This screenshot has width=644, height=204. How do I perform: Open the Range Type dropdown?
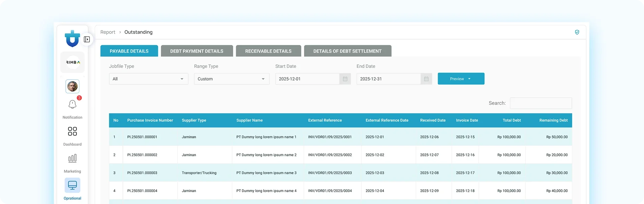(232, 79)
